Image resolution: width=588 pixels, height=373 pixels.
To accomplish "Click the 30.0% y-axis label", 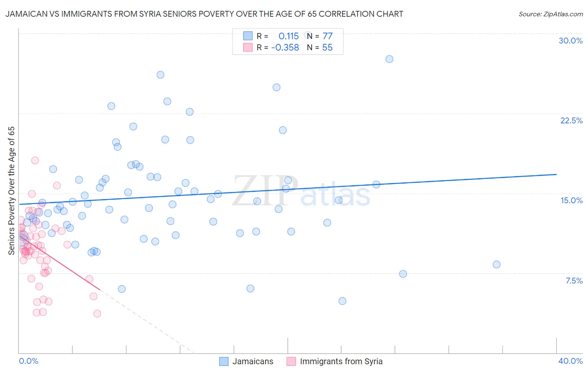I will pyautogui.click(x=570, y=41).
